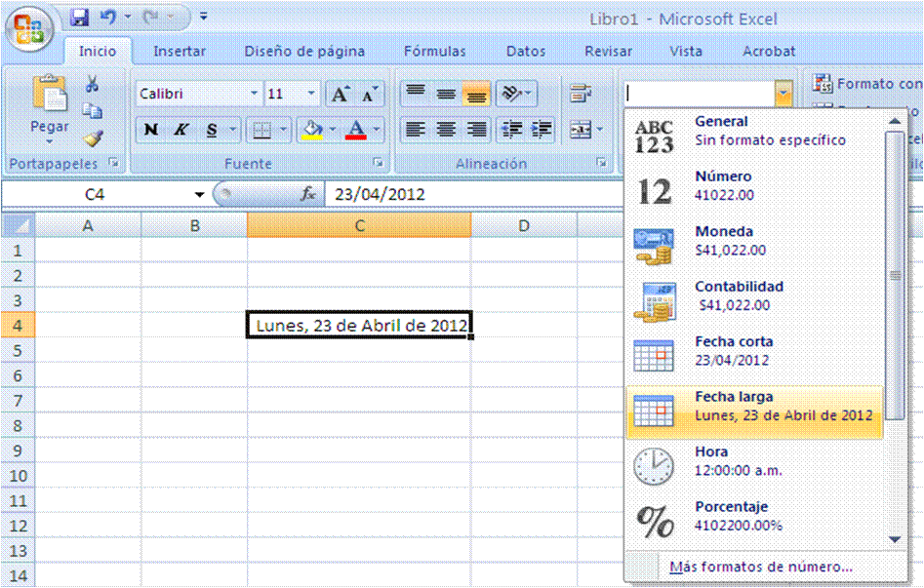Screen dimensions: 924x588
Task: Expand the font color dropdown arrow
Action: (x=376, y=130)
